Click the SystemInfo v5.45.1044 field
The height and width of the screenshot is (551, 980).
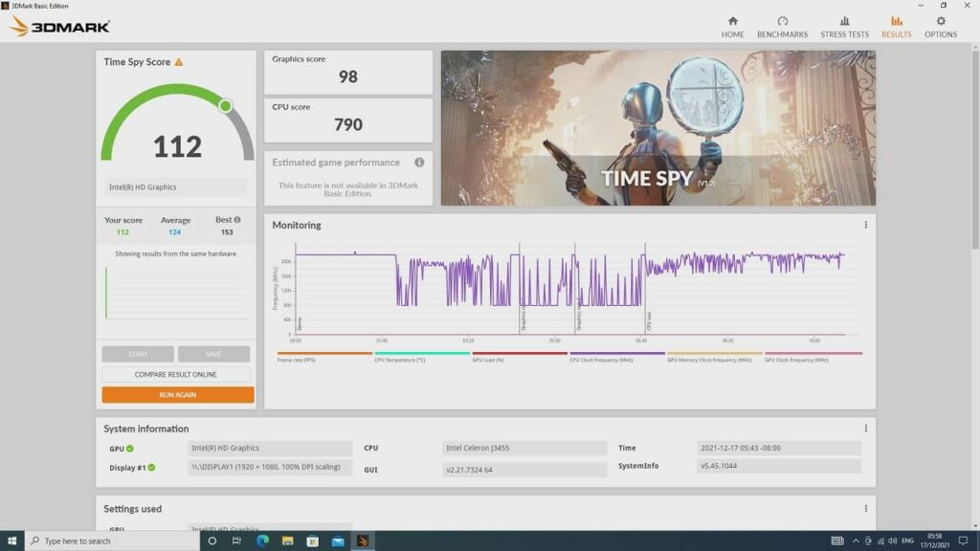(x=779, y=466)
